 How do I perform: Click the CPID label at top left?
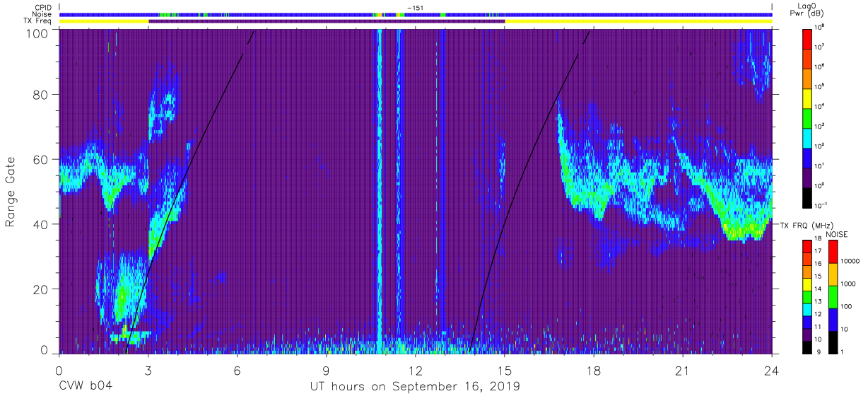(x=42, y=7)
